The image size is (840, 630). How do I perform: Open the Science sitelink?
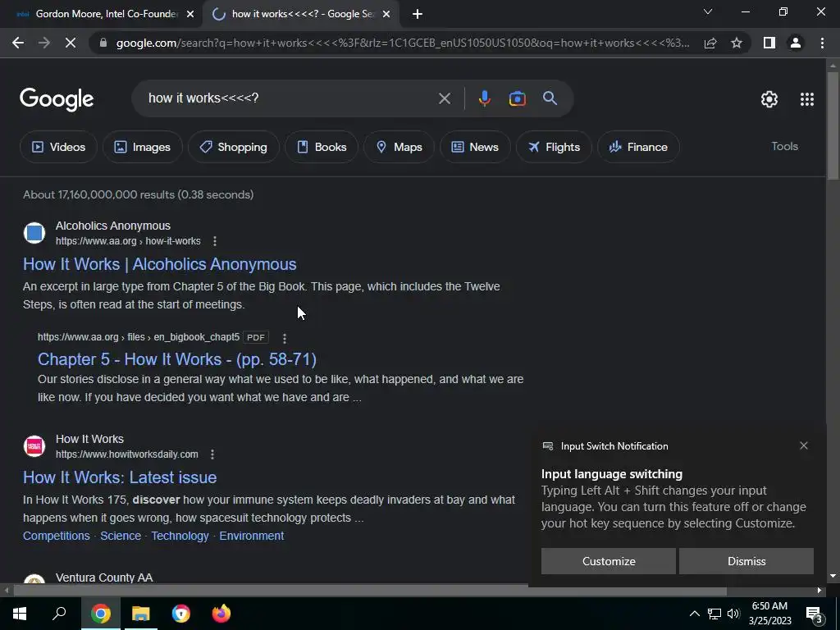121,536
